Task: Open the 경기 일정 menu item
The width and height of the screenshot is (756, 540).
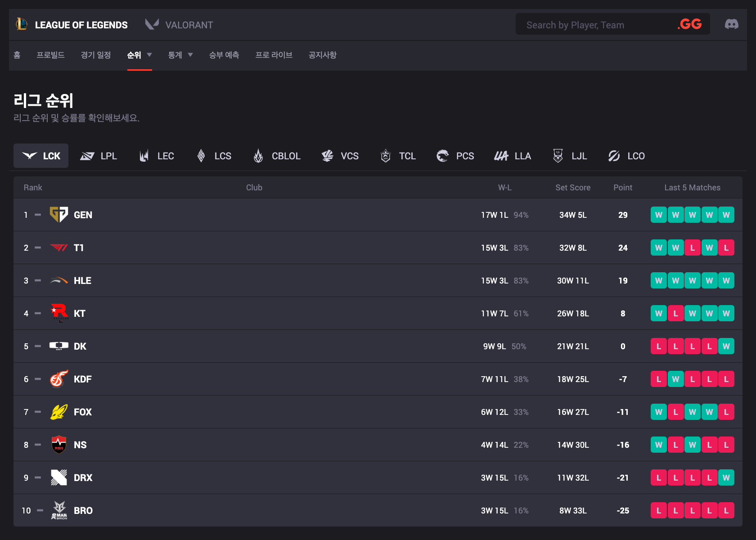Action: 96,55
